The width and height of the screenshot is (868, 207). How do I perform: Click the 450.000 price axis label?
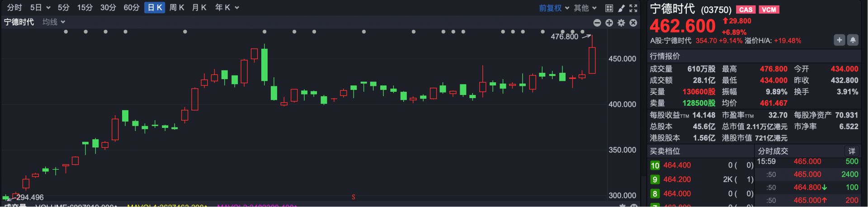622,59
